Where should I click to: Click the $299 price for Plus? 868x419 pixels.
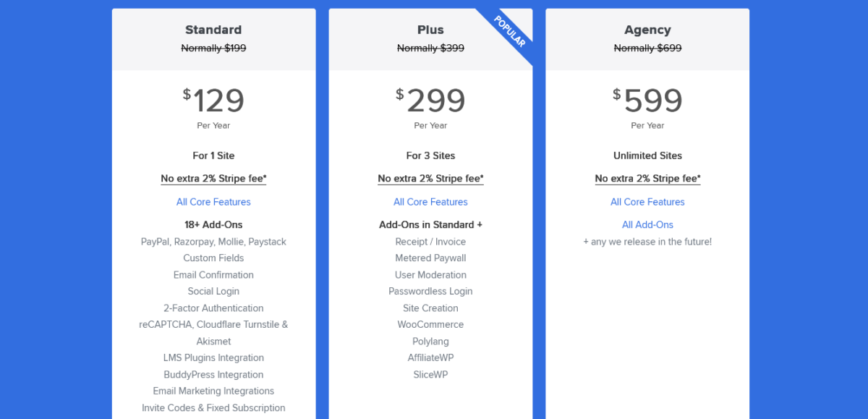[x=430, y=100]
